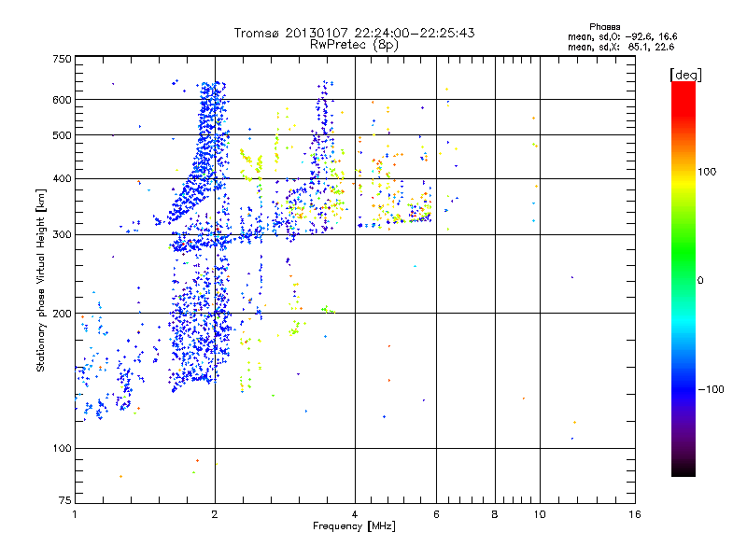
Task: Click the y-axis tick label '100'
Action: 62,449
